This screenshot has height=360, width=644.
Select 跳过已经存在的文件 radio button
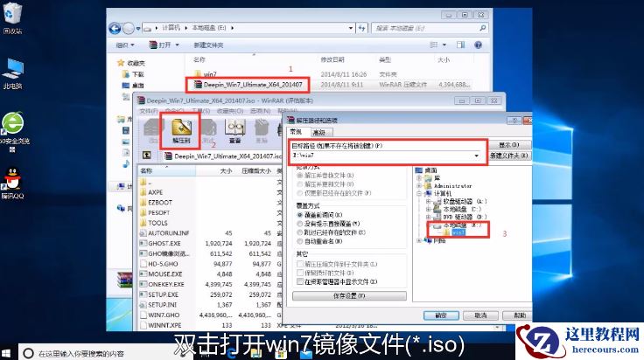pyautogui.click(x=299, y=232)
